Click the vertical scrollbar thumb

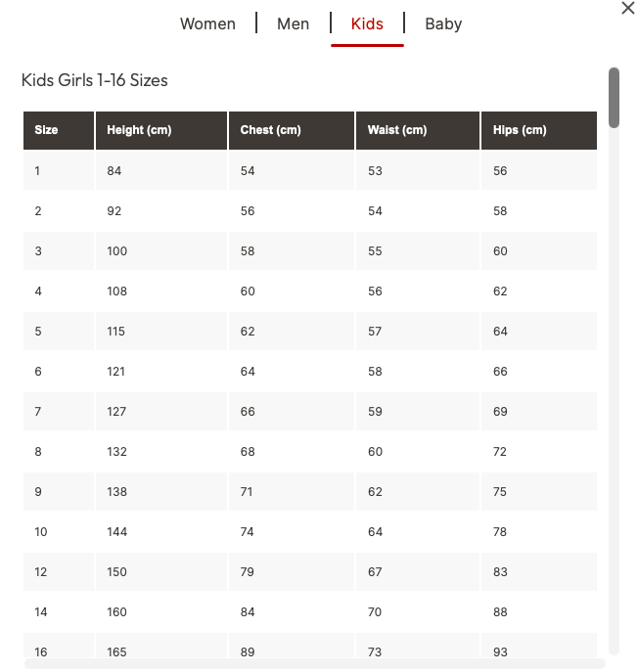pos(614,98)
